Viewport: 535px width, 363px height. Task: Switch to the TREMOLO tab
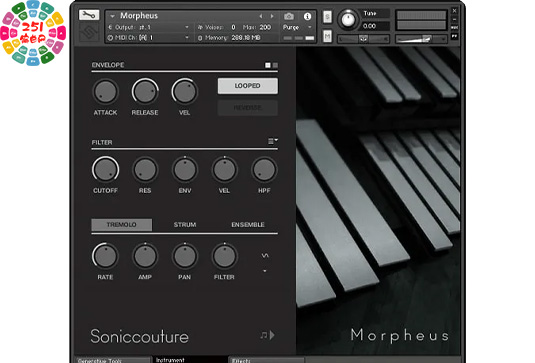pos(122,224)
